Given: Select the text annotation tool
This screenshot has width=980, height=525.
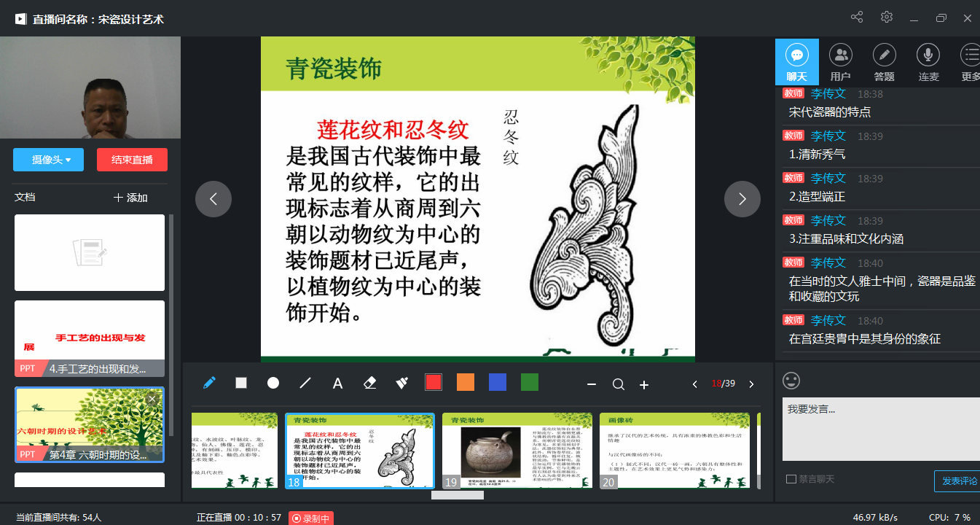Looking at the screenshot, I should [337, 384].
